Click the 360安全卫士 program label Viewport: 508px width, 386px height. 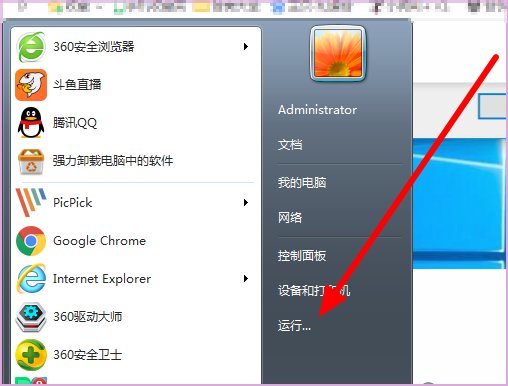tap(88, 355)
